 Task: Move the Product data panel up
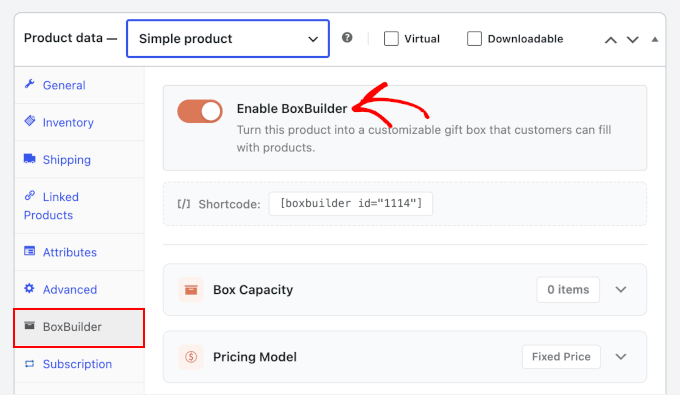coord(611,40)
